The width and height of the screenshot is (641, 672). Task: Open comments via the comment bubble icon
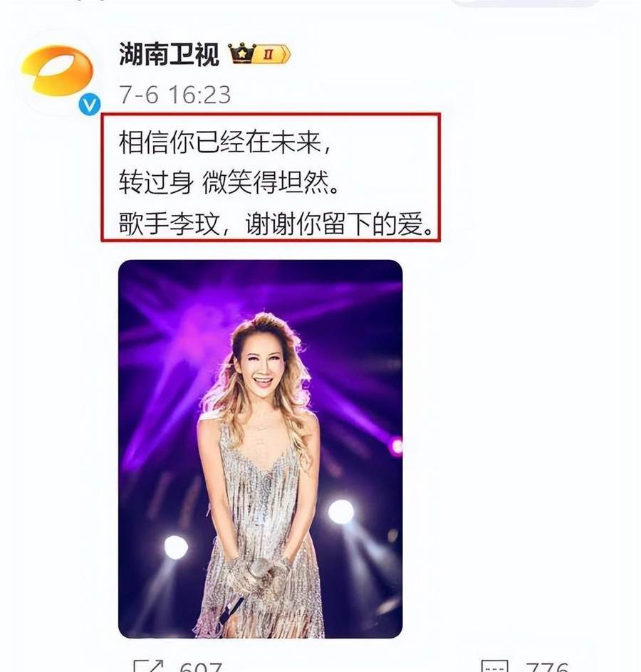click(x=494, y=666)
